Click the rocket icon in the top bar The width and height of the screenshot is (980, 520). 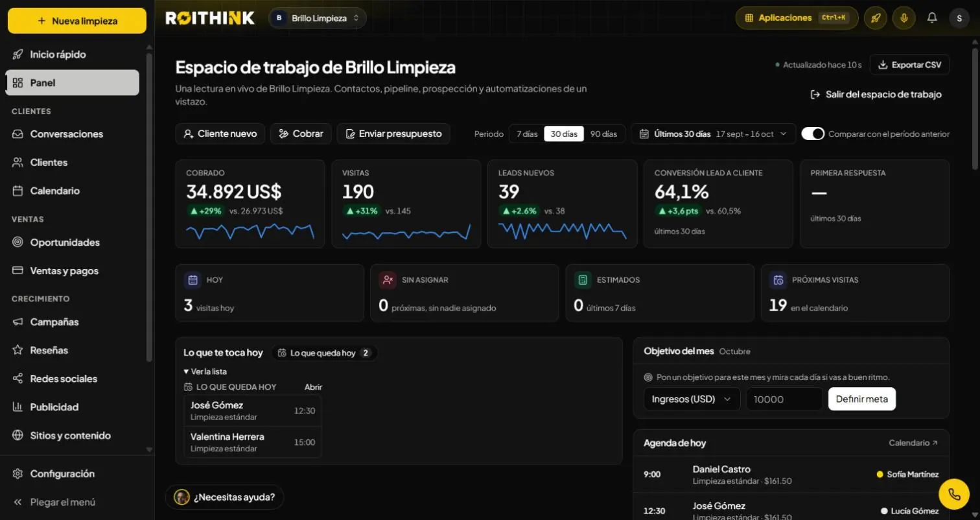pos(876,18)
